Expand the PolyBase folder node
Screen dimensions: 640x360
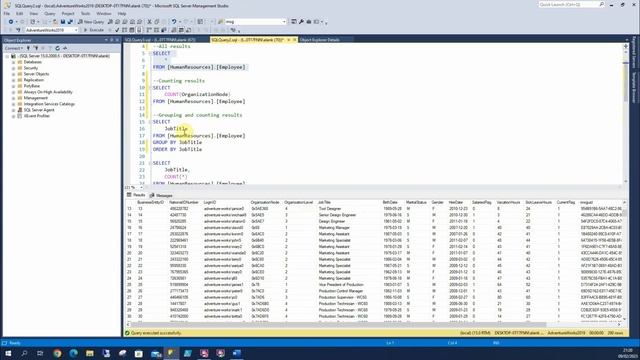pyautogui.click(x=13, y=86)
